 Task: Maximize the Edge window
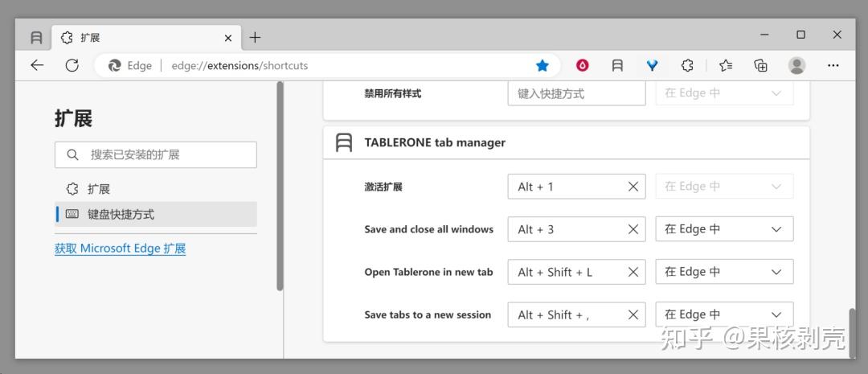800,35
